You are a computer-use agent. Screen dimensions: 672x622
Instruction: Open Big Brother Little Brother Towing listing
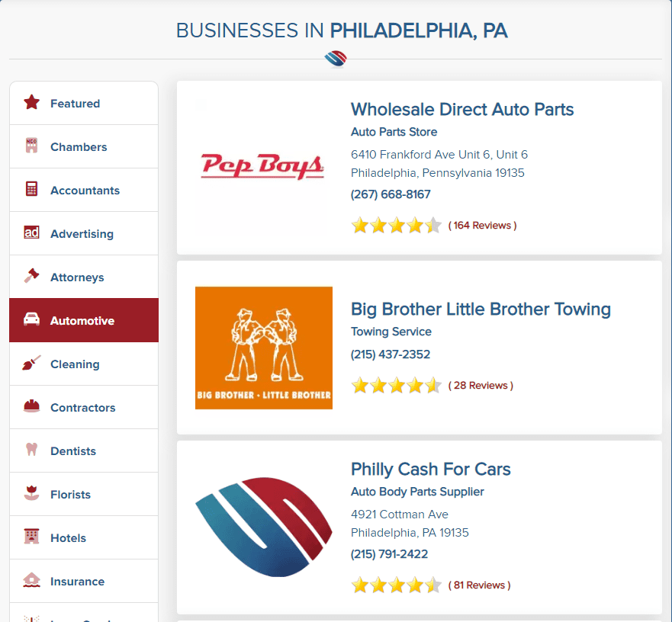coord(481,309)
